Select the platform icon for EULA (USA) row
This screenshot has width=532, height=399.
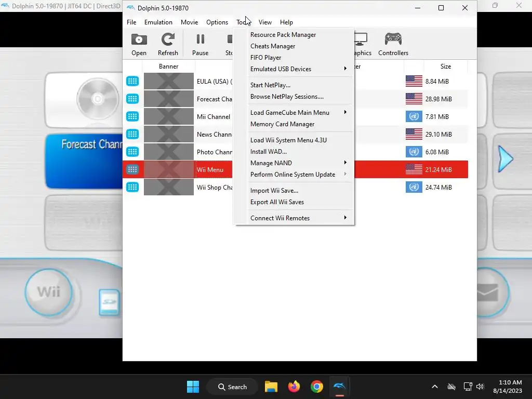point(132,81)
